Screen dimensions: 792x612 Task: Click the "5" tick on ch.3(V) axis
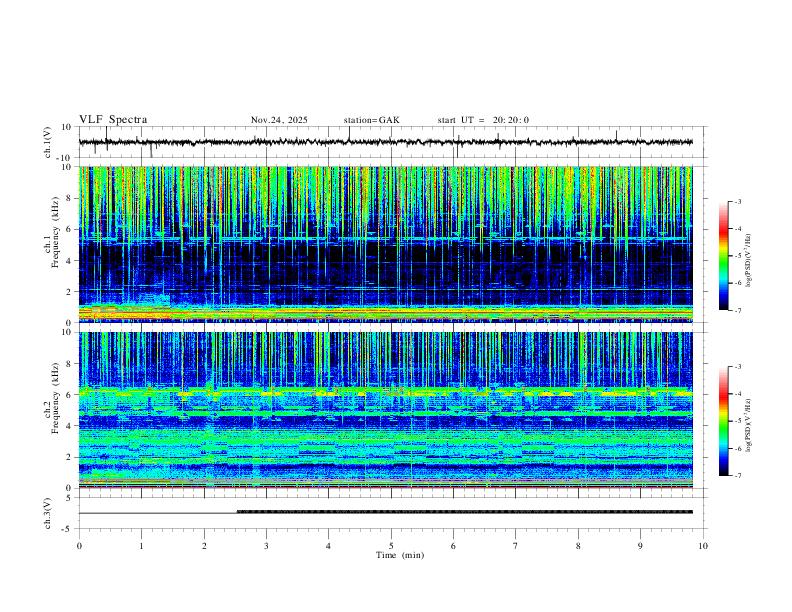pyautogui.click(x=69, y=498)
